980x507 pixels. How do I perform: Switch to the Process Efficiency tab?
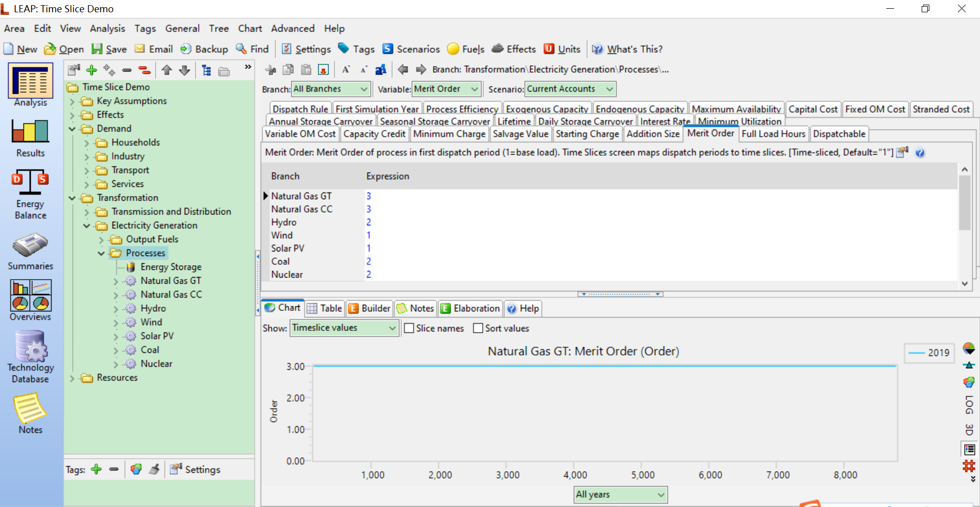pyautogui.click(x=462, y=109)
